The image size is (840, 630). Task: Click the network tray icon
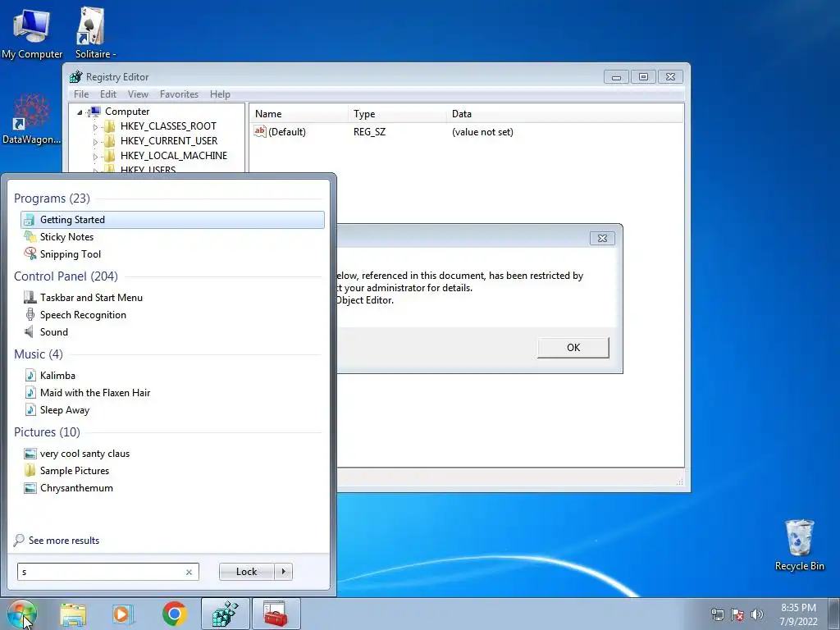(x=717, y=614)
